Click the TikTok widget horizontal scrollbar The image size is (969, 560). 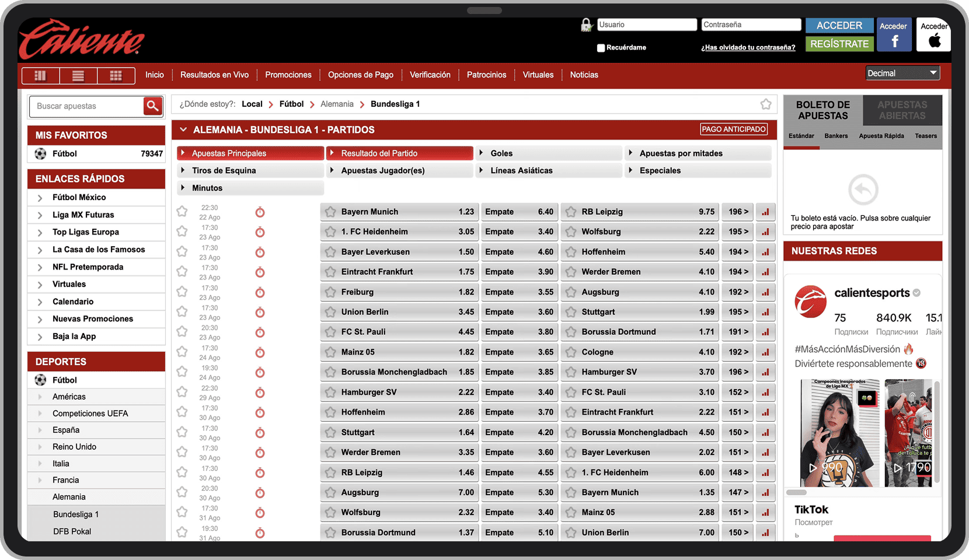[796, 492]
